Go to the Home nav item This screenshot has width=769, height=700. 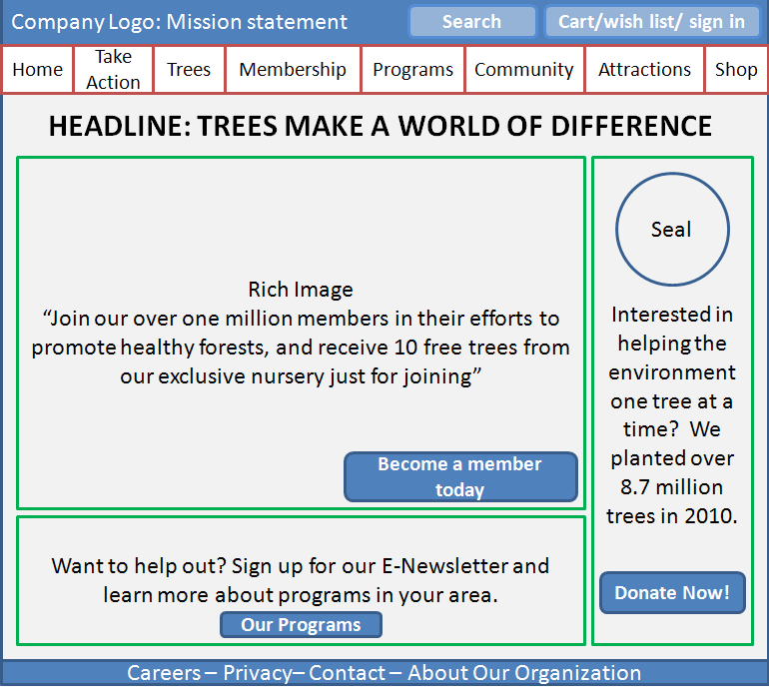click(38, 70)
